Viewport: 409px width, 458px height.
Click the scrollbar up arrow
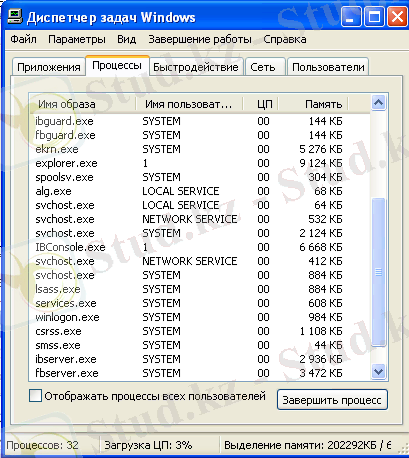tap(378, 103)
